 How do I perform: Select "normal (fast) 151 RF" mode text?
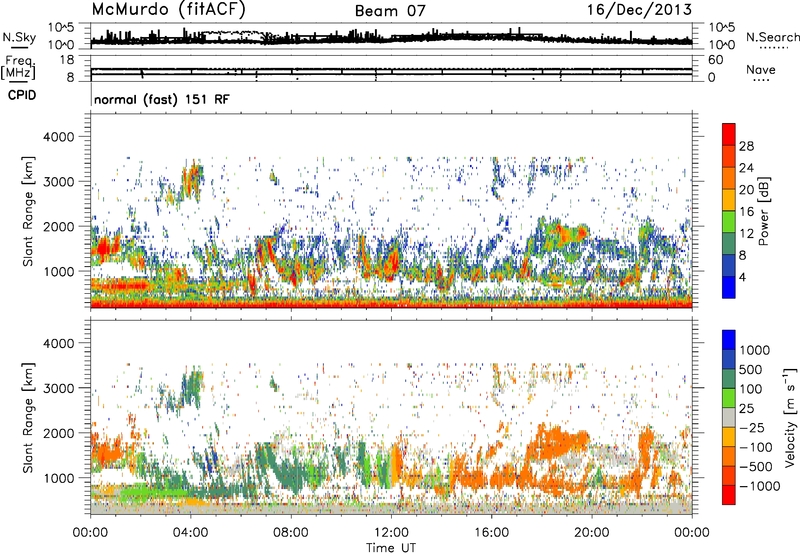pyautogui.click(x=162, y=99)
